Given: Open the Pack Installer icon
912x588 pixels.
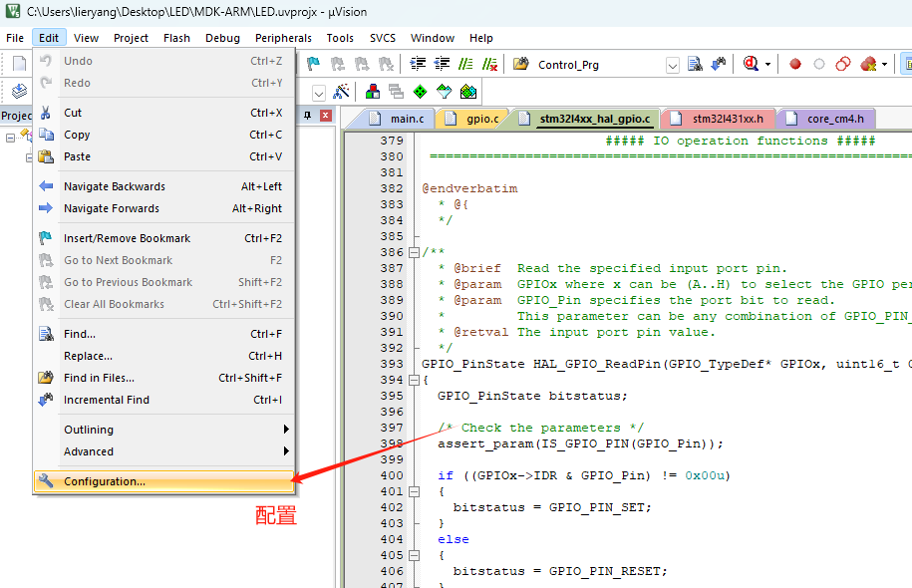Looking at the screenshot, I should coord(468,92).
